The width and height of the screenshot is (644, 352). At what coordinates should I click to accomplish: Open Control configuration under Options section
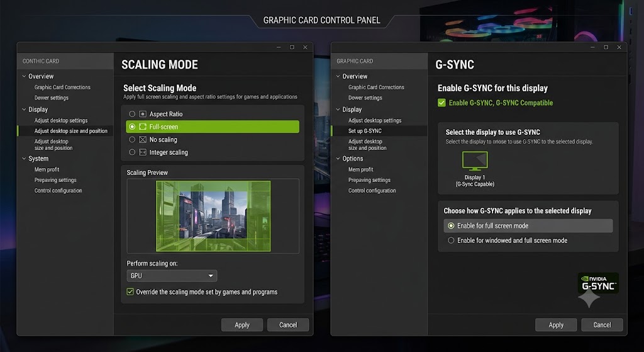(x=372, y=190)
